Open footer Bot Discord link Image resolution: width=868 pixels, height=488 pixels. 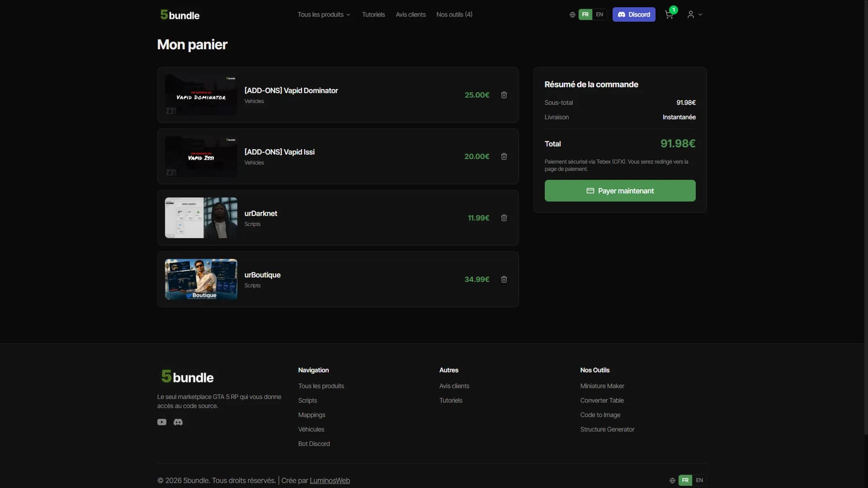[x=314, y=444]
